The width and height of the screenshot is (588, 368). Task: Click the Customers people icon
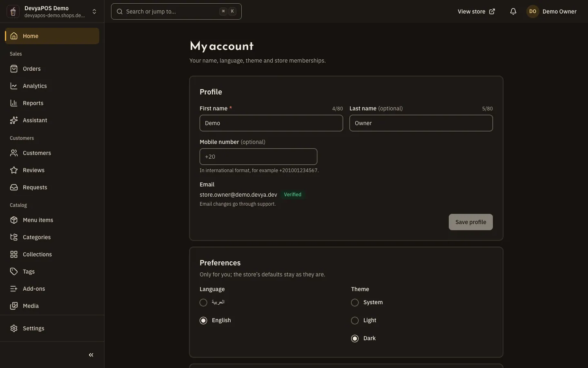[14, 153]
